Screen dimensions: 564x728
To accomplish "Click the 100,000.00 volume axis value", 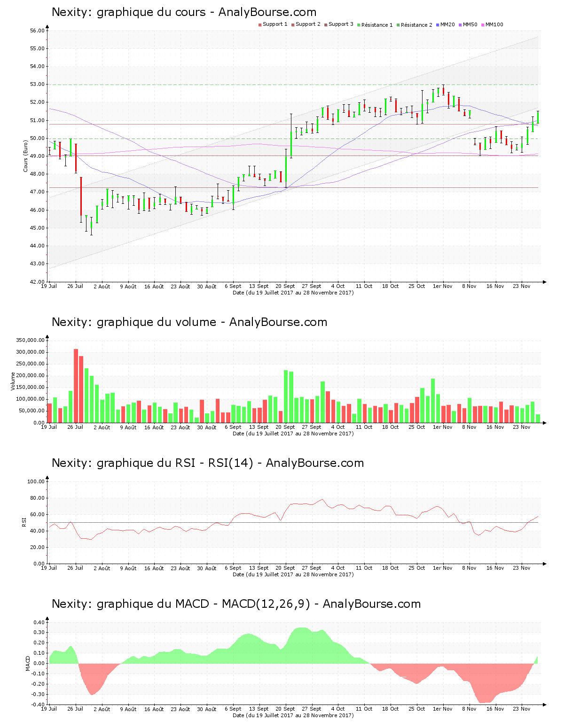I will pos(30,399).
